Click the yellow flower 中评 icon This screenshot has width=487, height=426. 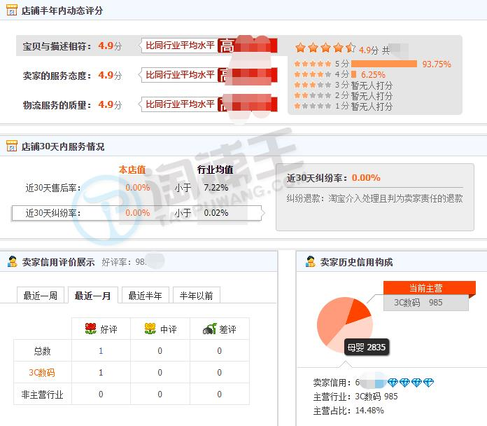[150, 329]
